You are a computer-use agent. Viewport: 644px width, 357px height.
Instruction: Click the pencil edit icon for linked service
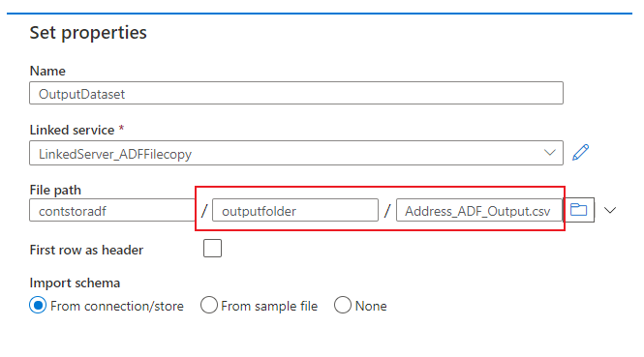tap(580, 153)
